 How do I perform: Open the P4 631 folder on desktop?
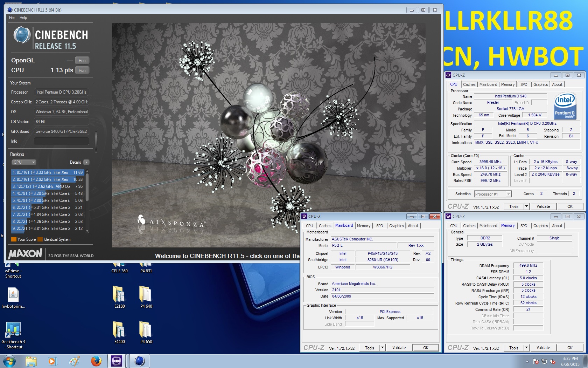(146, 268)
